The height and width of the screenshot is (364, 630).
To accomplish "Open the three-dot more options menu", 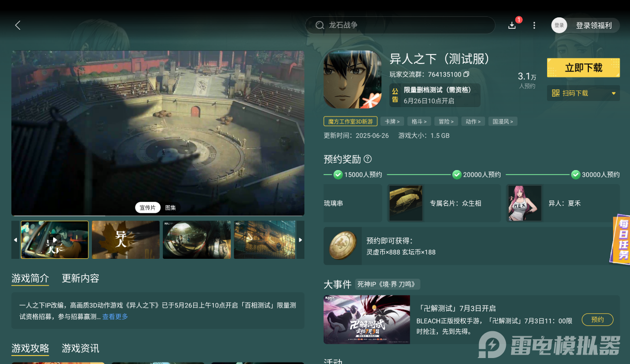I will point(534,25).
